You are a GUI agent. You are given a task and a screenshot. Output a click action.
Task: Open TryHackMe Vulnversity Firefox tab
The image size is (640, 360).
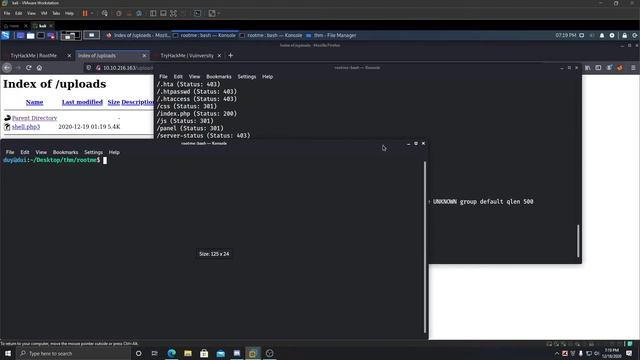pyautogui.click(x=187, y=56)
